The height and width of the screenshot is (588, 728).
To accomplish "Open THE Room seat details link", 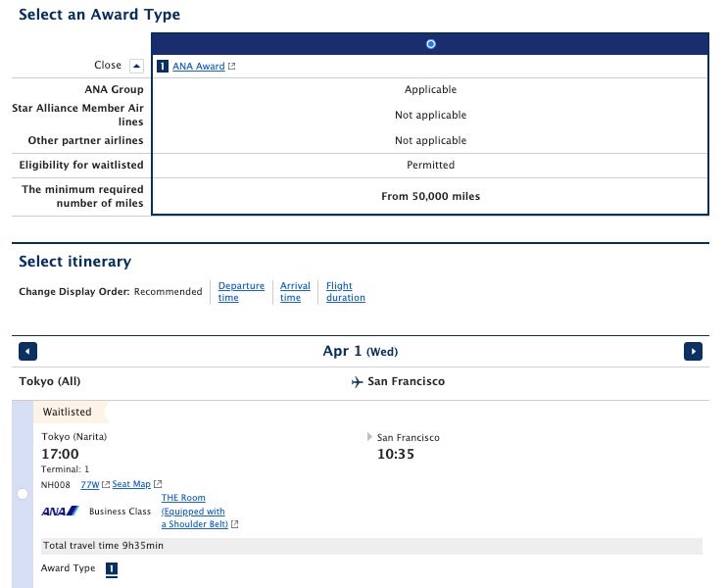I will pyautogui.click(x=195, y=511).
